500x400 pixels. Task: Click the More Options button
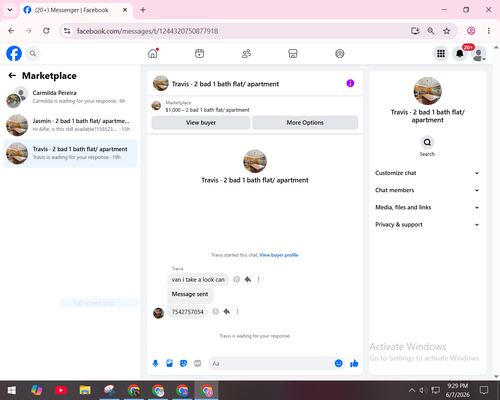[305, 123]
